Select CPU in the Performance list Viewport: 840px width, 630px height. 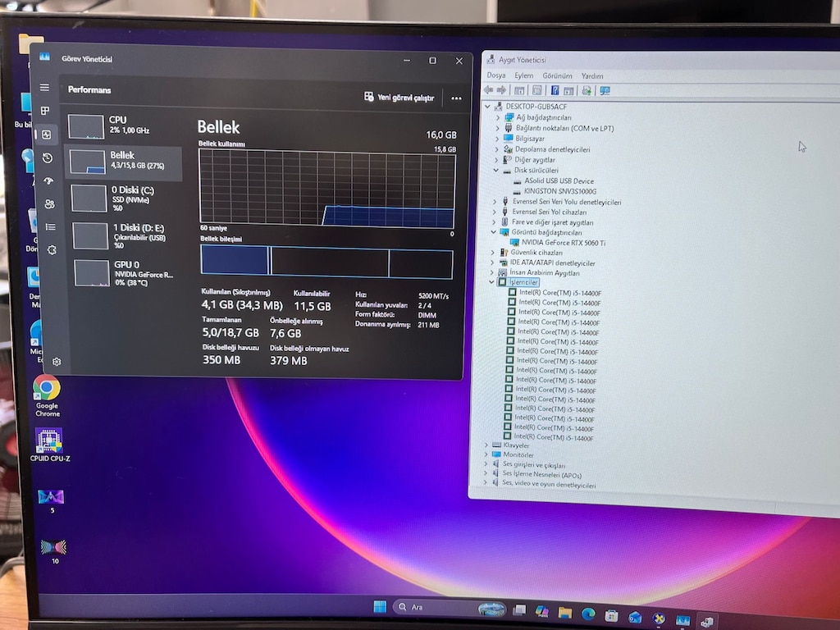tap(123, 126)
